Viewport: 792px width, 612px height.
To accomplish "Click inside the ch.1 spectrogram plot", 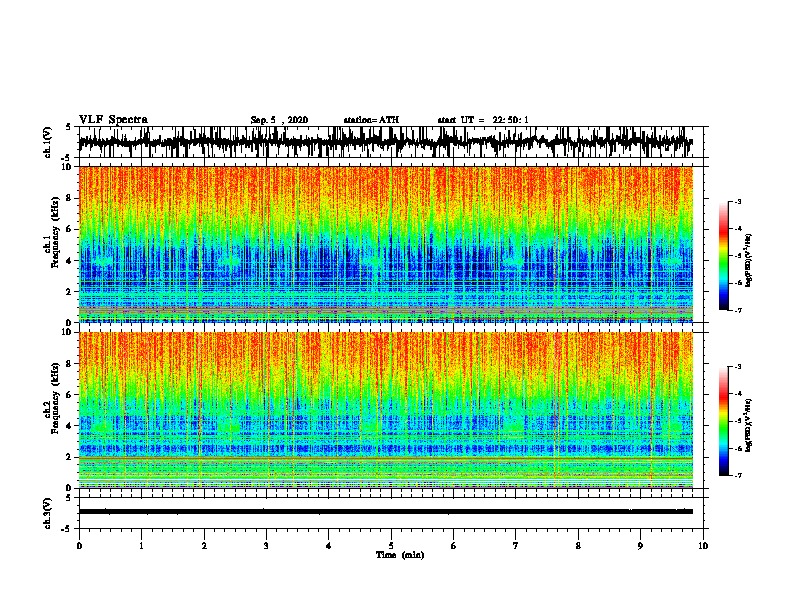I will 385,244.
